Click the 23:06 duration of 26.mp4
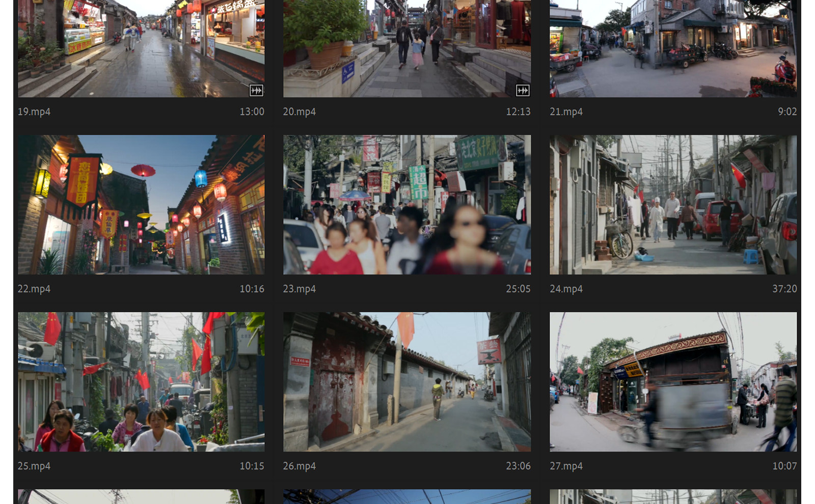This screenshot has width=815, height=504. click(x=518, y=466)
